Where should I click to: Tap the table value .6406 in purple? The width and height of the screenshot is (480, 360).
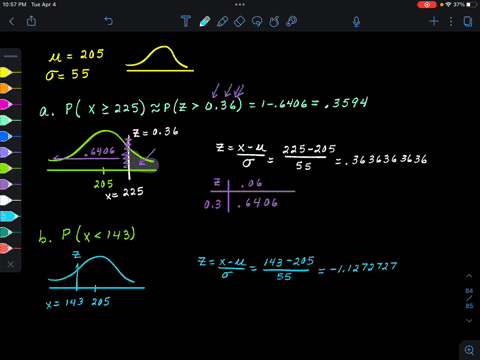257,203
